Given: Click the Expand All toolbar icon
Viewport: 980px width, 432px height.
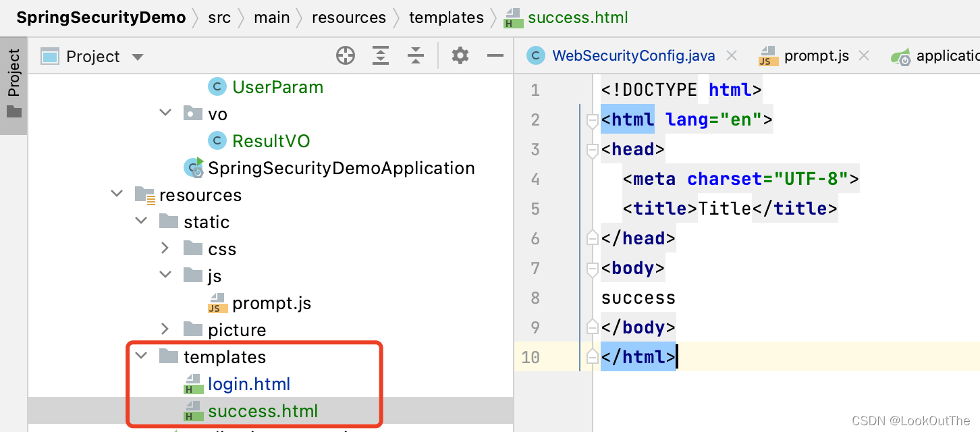Looking at the screenshot, I should 381,56.
